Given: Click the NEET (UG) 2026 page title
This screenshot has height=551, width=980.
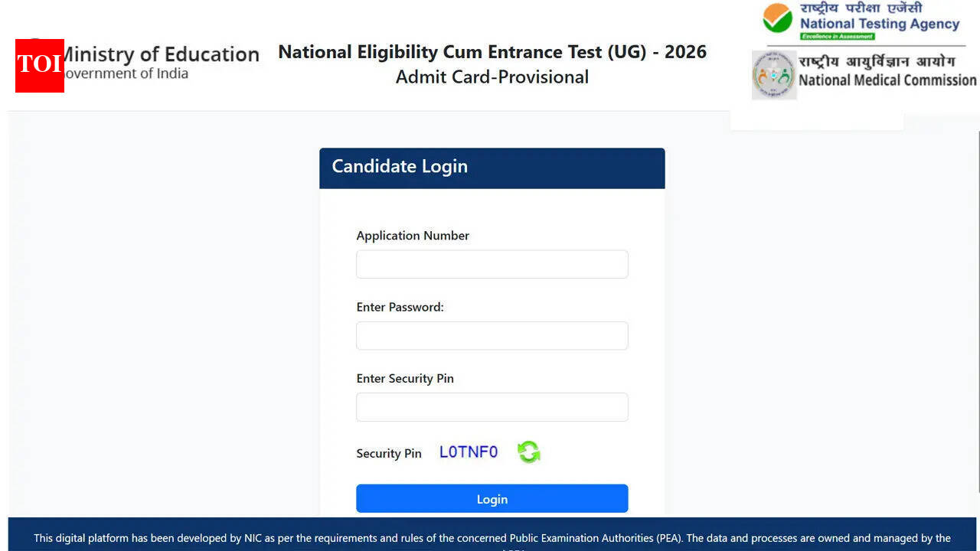Looking at the screenshot, I should click(492, 52).
